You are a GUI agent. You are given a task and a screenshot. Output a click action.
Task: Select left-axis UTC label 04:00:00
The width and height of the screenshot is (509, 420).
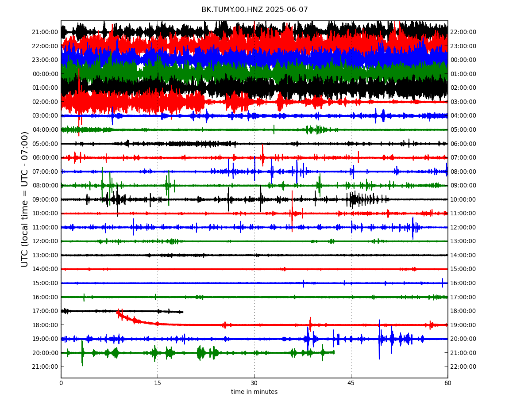coord(45,130)
